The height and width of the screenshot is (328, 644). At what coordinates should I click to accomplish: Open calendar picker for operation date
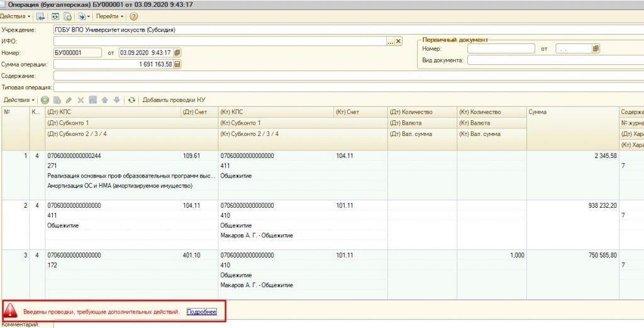click(x=177, y=52)
